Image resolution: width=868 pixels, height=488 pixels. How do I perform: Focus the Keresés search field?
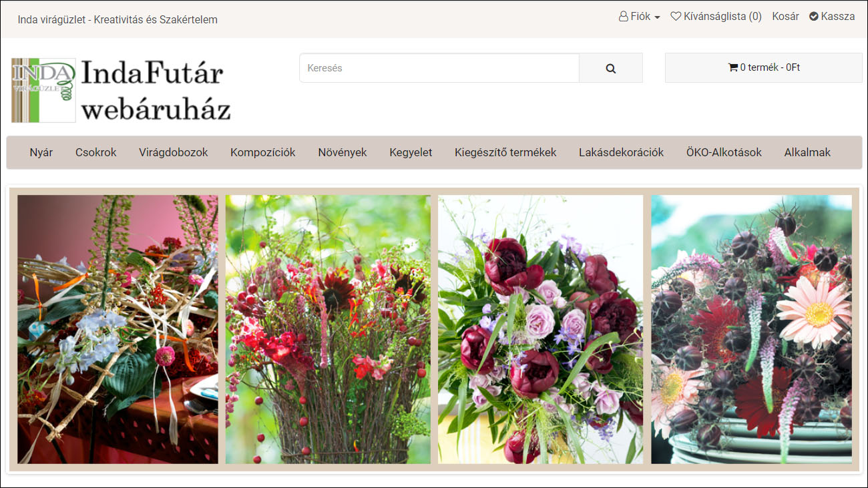point(439,68)
